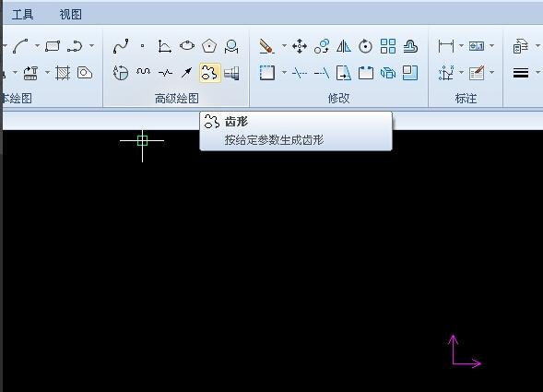Select the linear Dimension tool
Image resolution: width=543 pixels, height=392 pixels.
[445, 46]
